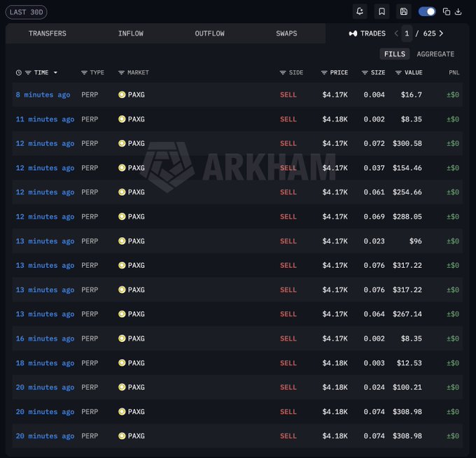476x458 pixels.
Task: Toggle TIME sort order arrow
Action: 55,73
